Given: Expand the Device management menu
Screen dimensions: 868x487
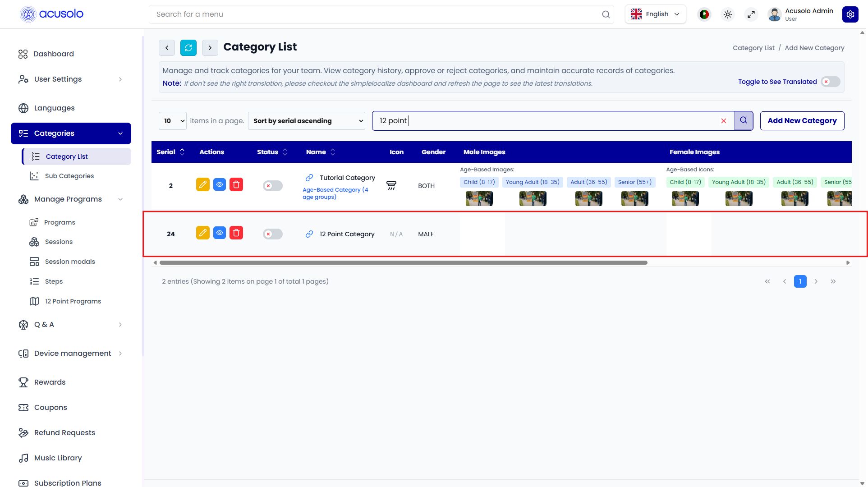Looking at the screenshot, I should [71, 354].
